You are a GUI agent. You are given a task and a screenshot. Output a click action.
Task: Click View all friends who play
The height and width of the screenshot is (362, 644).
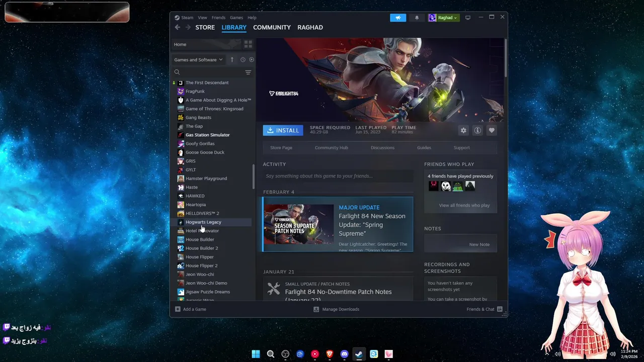(x=464, y=205)
